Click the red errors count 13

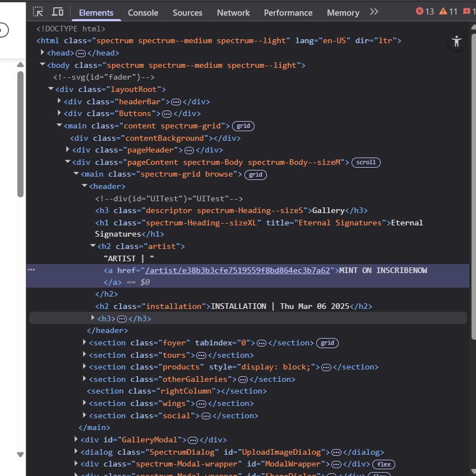pyautogui.click(x=424, y=12)
